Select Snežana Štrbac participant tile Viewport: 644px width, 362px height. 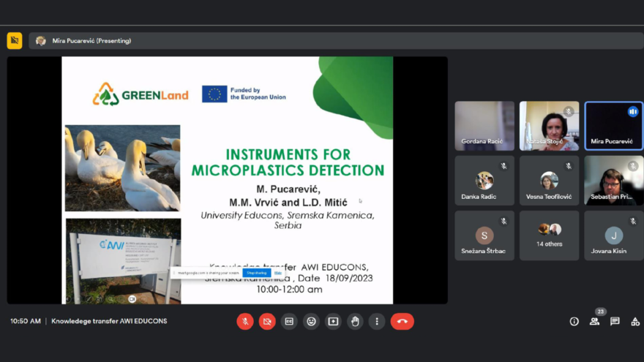(484, 235)
